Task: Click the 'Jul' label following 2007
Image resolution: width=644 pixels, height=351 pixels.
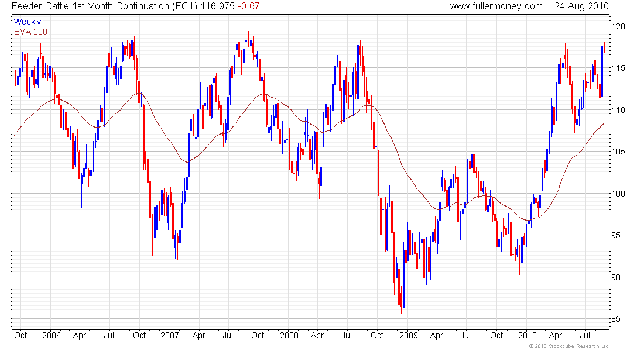Action: point(228,335)
